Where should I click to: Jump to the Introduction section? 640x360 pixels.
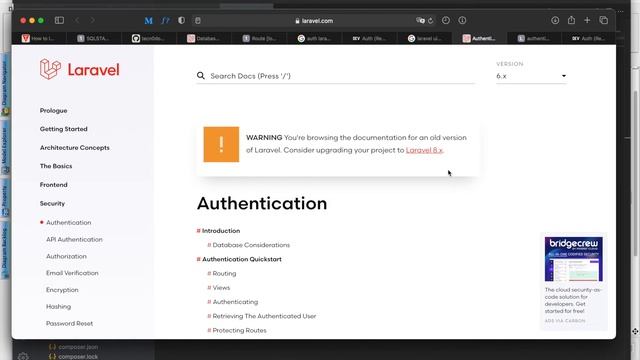pyautogui.click(x=221, y=231)
